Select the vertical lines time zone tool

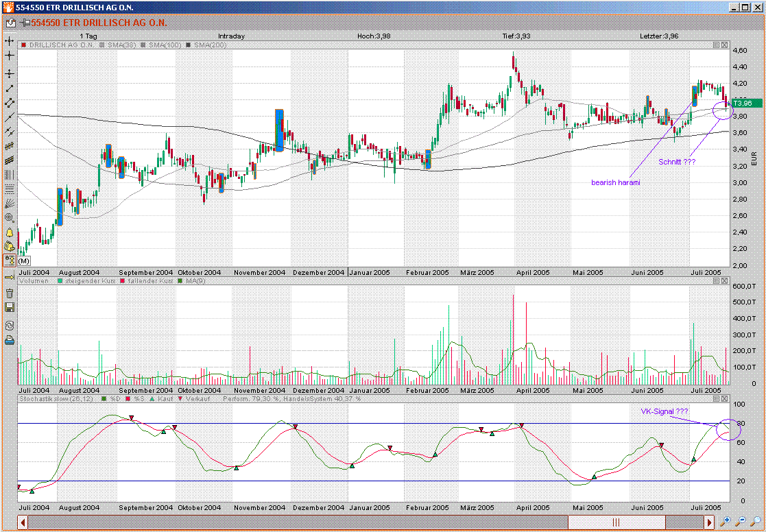coord(10,175)
